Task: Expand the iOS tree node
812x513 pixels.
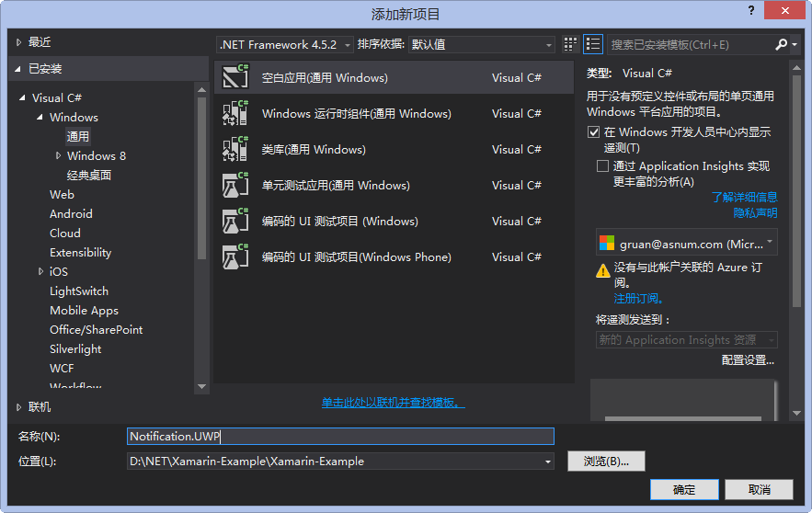Action: (x=40, y=271)
